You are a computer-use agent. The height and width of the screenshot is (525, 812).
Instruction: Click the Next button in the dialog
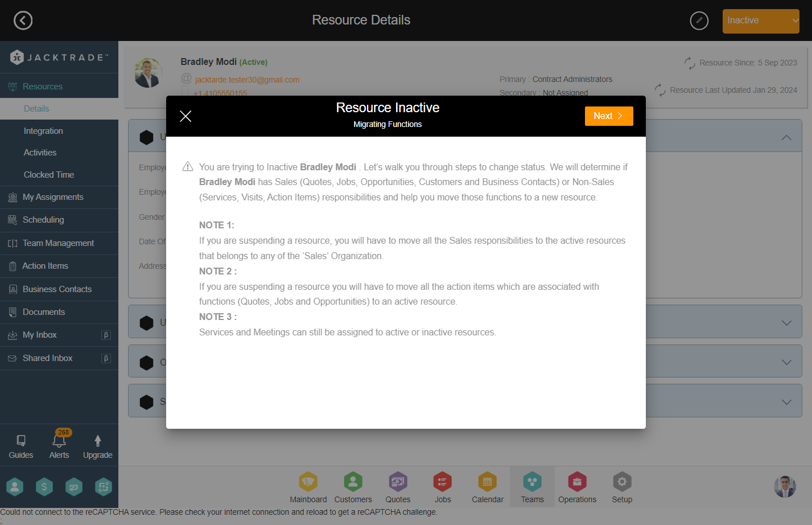click(609, 116)
